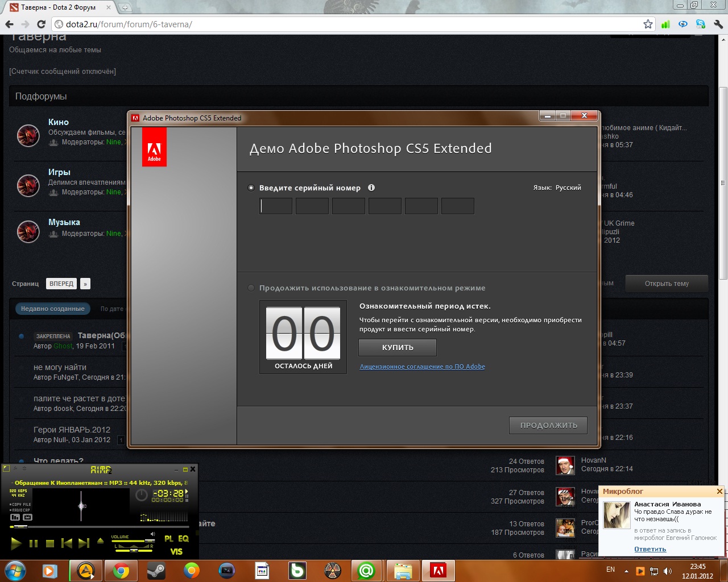The width and height of the screenshot is (728, 582).
Task: Open the 'не могу найти' forum thread
Action: coord(60,367)
